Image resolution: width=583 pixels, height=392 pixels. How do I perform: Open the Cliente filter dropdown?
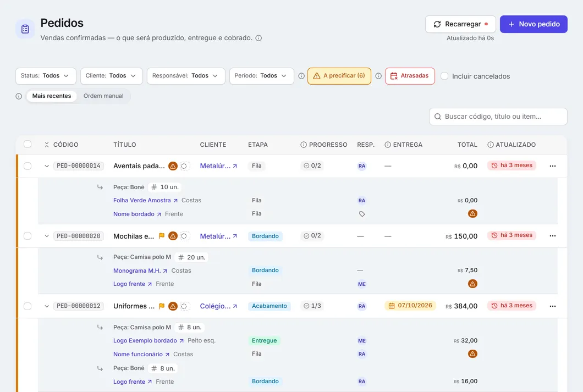[112, 76]
